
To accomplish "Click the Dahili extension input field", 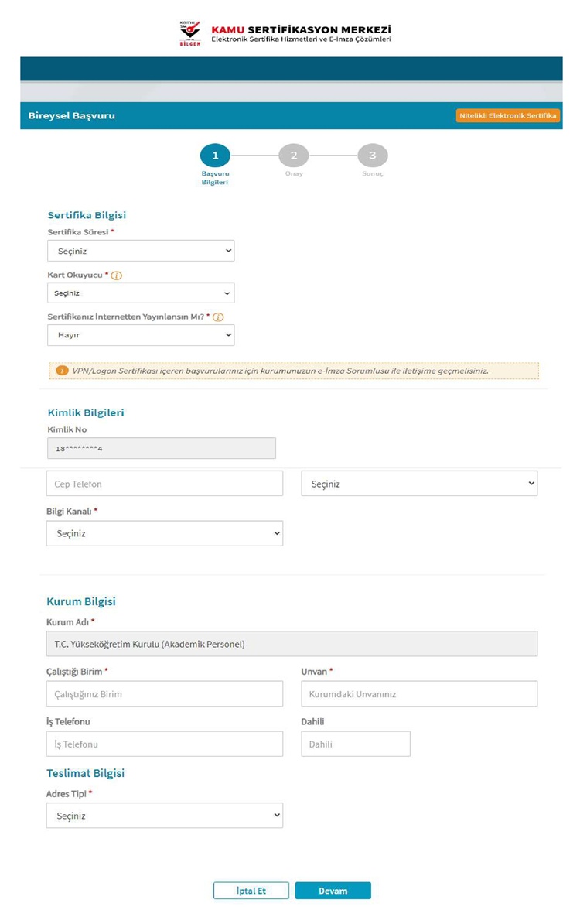I will click(356, 744).
